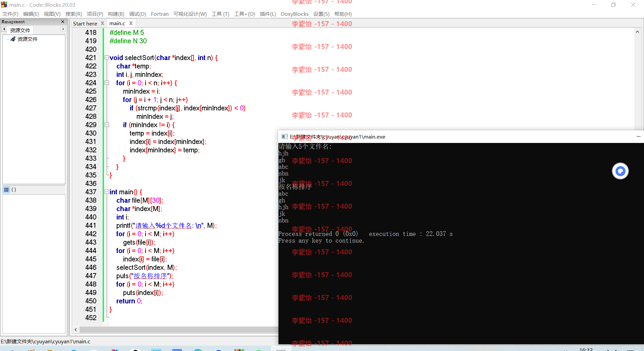This screenshot has height=351, width=644.
Task: Open the 可视化设计(W) menu
Action: [190, 14]
